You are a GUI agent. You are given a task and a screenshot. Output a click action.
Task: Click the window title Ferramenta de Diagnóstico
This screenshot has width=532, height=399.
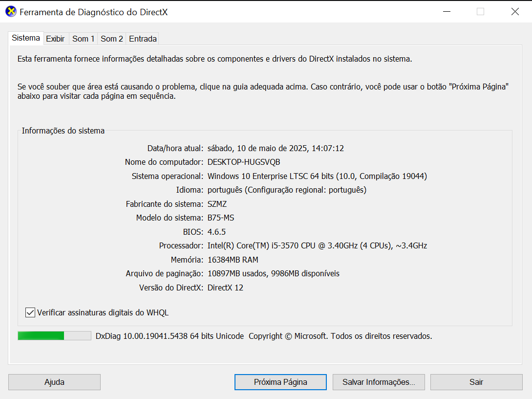tap(94, 12)
